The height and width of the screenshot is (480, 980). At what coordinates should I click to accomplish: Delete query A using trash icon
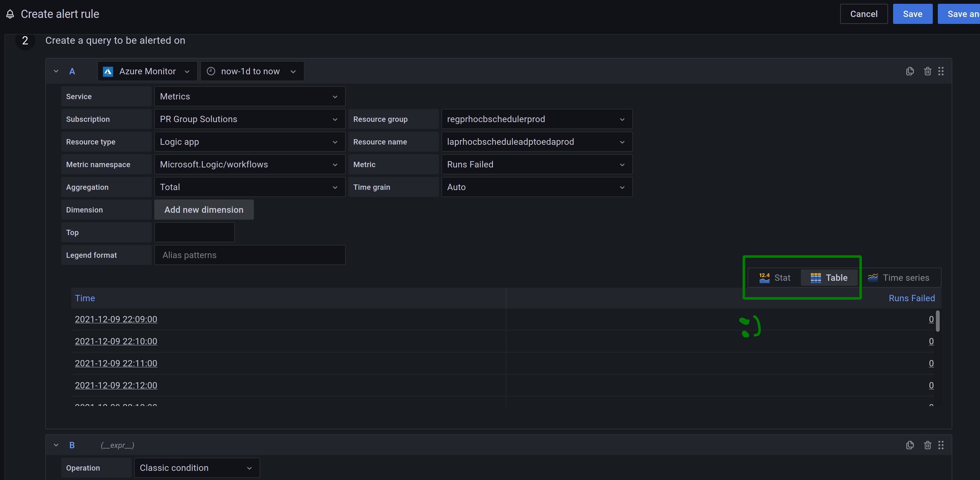[927, 71]
